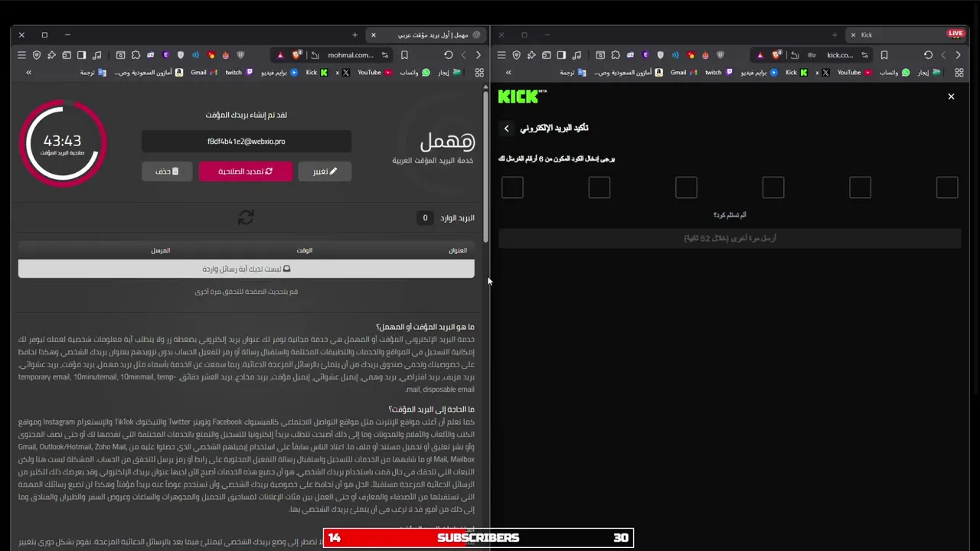Screen dimensions: 980x551
Task: Expand bookmarks overflow chevron in Kick window
Action: tap(508, 73)
